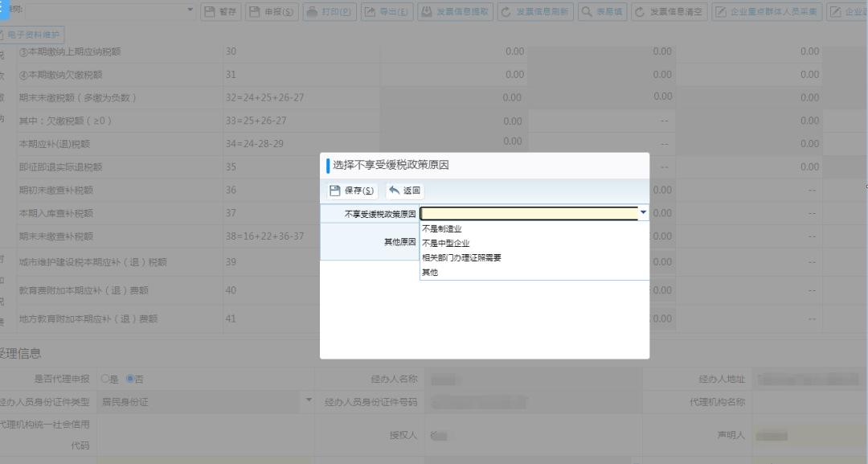Viewport: 868px width, 464px height.
Task: Click row label 即征即退实际退税额
Action: [x=60, y=166]
